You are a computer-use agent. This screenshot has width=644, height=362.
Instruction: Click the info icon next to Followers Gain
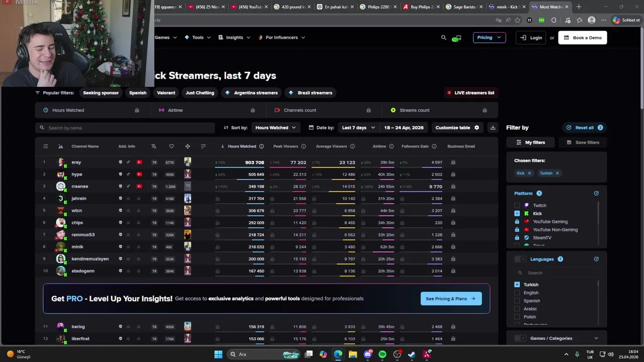point(434,146)
